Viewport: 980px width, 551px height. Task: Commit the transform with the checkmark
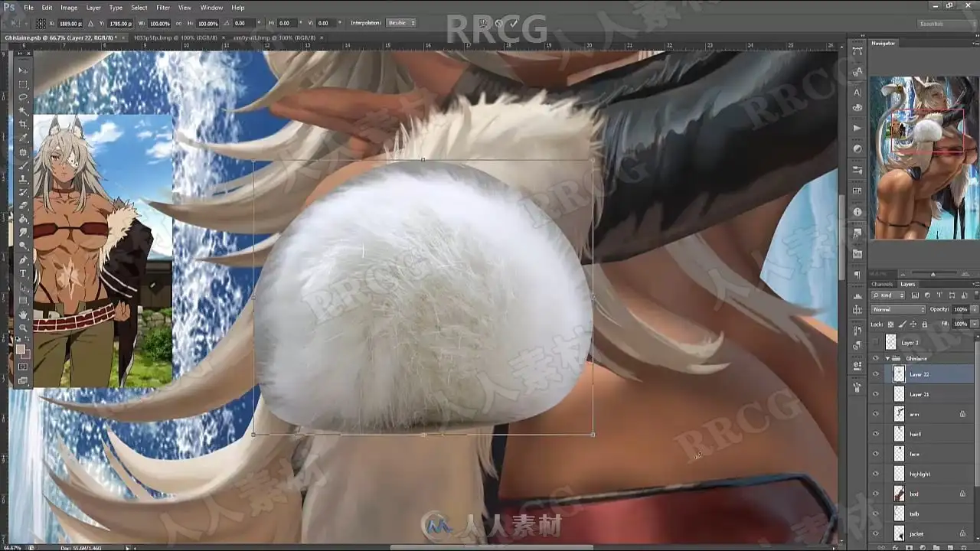(x=514, y=23)
